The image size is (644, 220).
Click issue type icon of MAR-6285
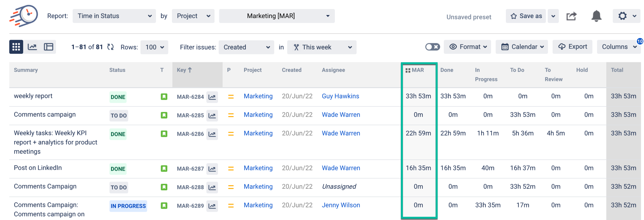[164, 115]
